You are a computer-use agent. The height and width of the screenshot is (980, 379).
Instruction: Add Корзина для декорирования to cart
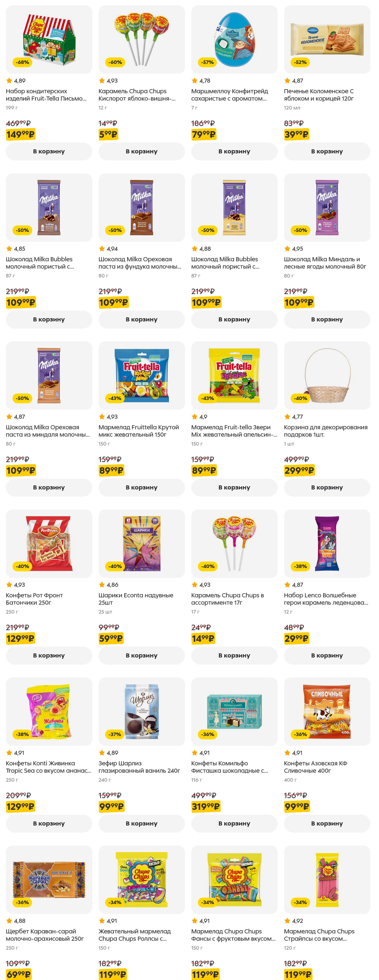327,487
